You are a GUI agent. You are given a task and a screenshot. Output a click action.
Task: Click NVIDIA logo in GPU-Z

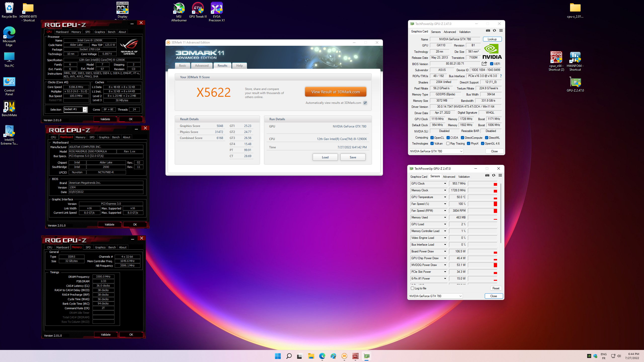(492, 52)
